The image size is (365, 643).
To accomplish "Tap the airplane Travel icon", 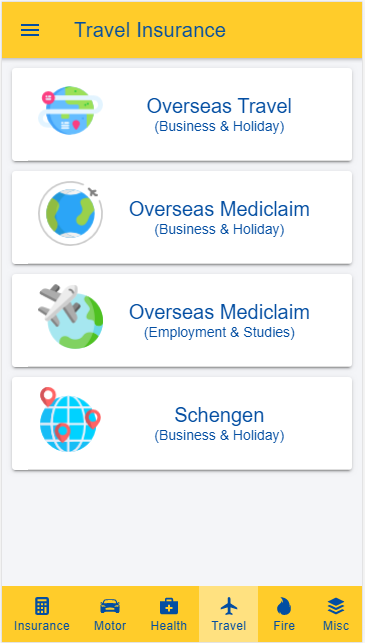I will point(229,606).
